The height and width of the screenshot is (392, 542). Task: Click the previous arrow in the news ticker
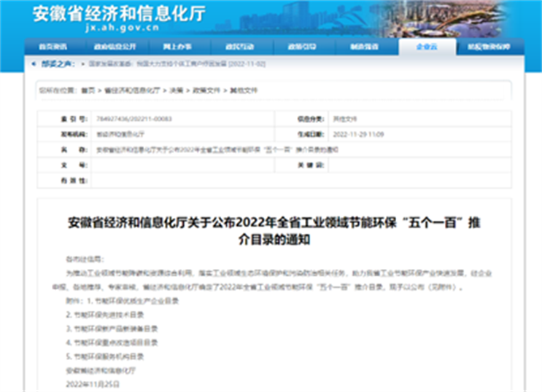34,64
